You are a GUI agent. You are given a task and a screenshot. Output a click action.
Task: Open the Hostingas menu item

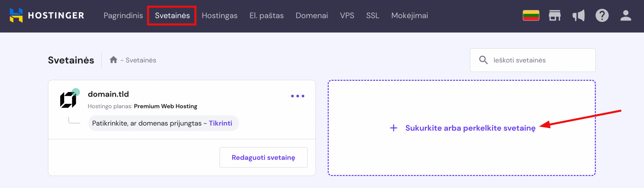220,16
